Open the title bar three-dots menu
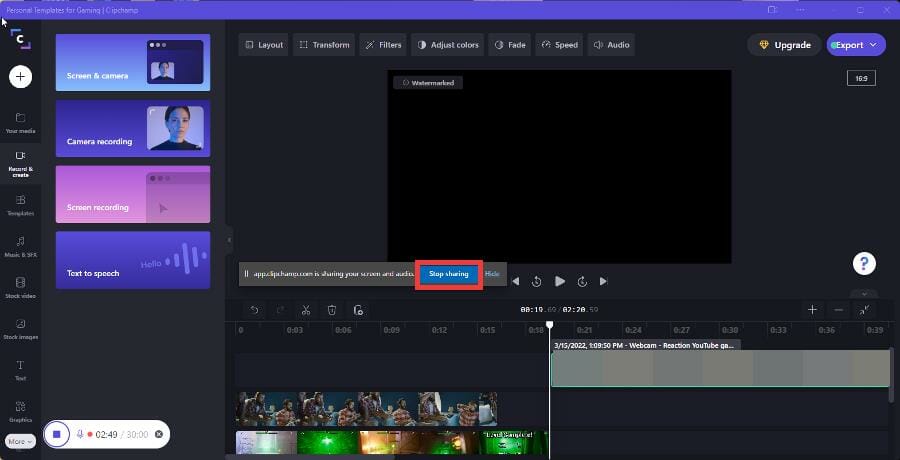 (801, 10)
